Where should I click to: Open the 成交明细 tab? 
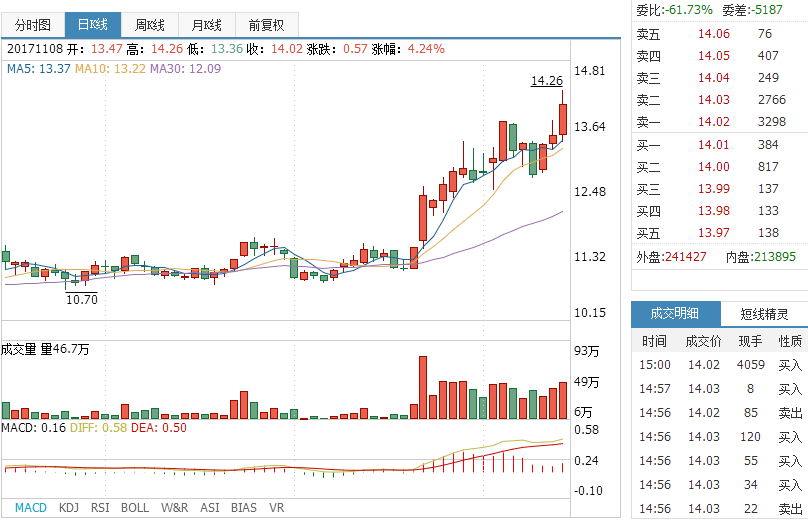675,313
